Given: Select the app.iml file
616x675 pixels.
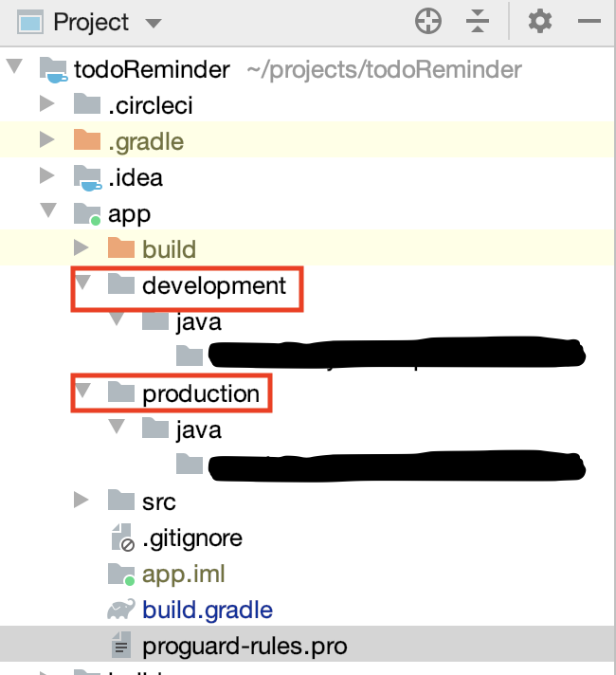Looking at the screenshot, I should 184,575.
